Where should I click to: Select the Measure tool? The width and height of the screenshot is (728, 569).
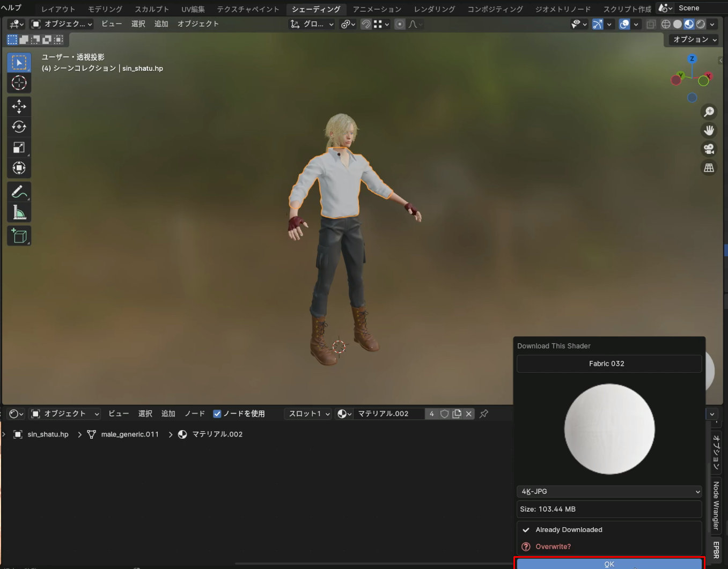click(19, 212)
